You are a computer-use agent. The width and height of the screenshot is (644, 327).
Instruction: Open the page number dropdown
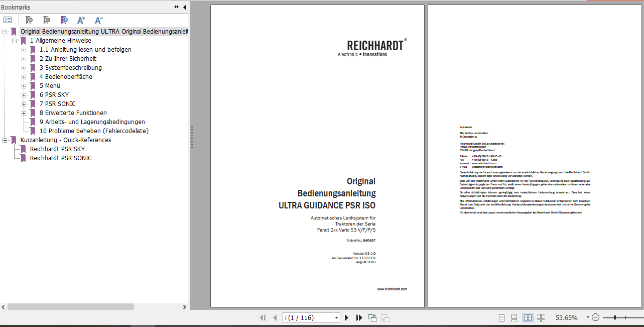(x=336, y=317)
